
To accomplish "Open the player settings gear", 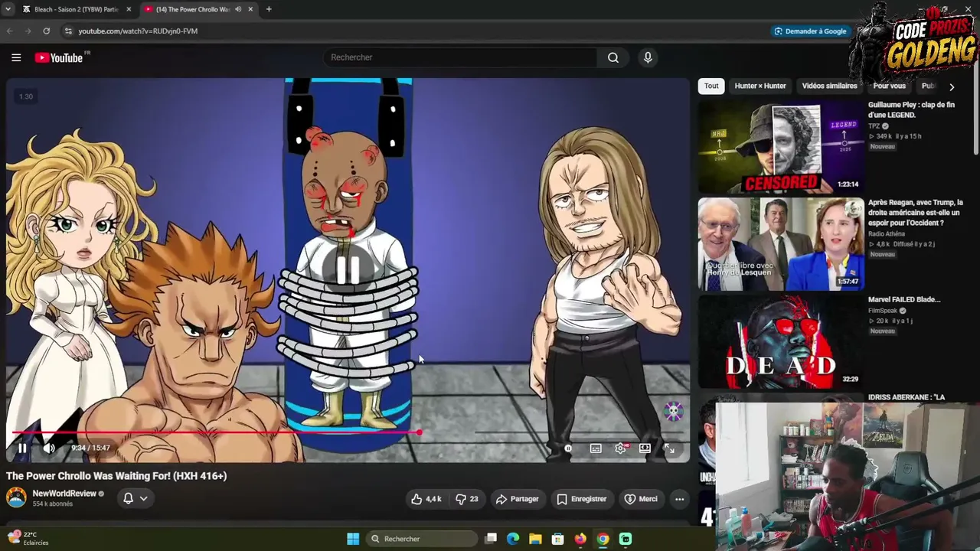I will point(621,448).
